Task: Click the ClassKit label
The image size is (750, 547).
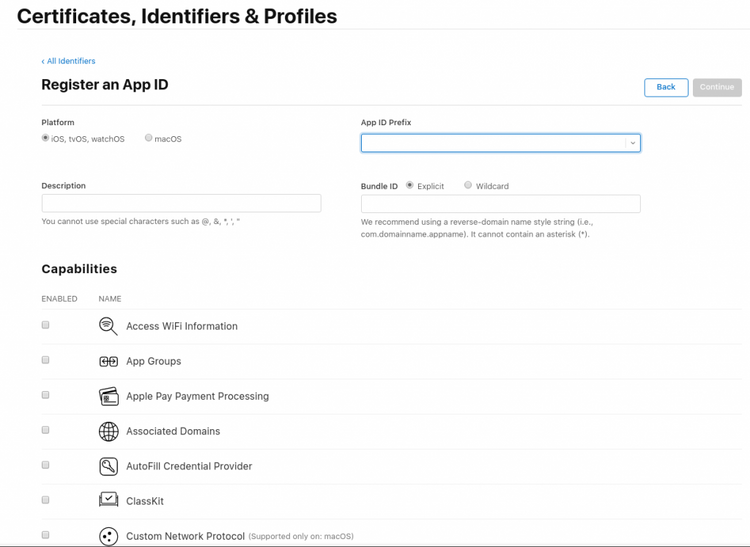Action: [145, 501]
